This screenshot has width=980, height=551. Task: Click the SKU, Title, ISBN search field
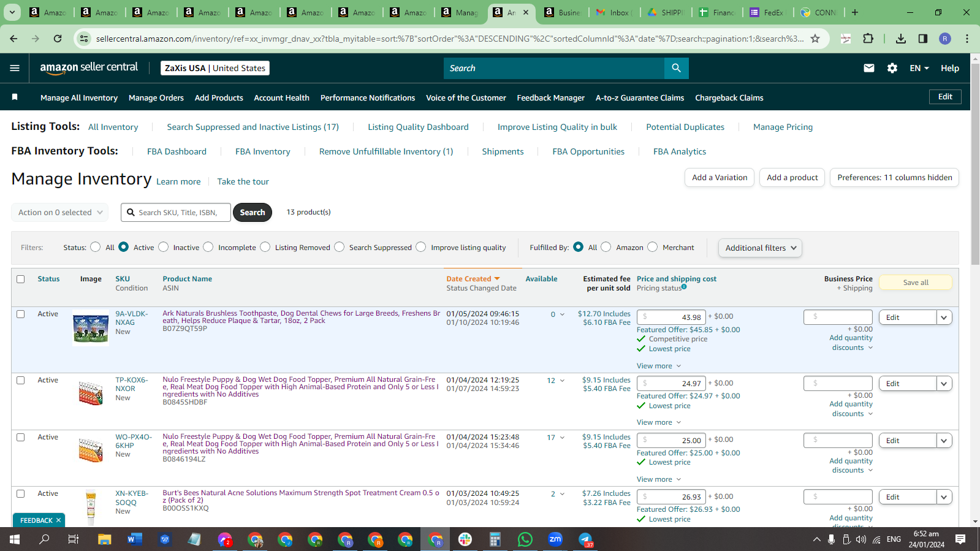pyautogui.click(x=176, y=212)
